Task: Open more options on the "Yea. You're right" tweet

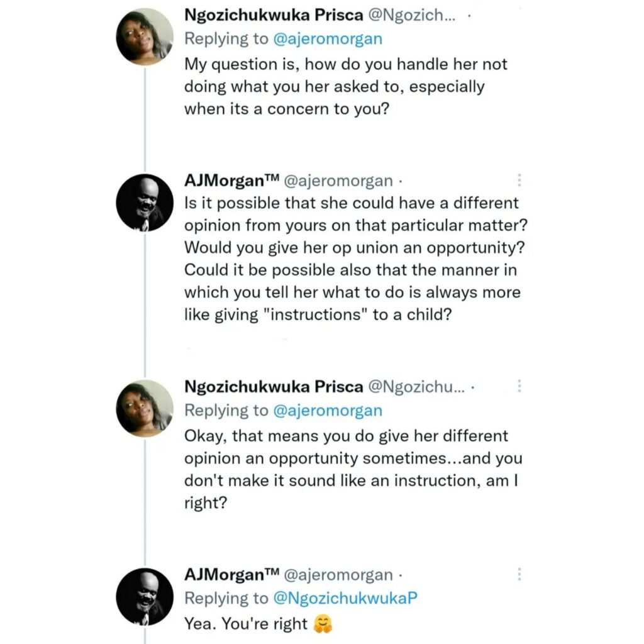Action: pos(519,574)
